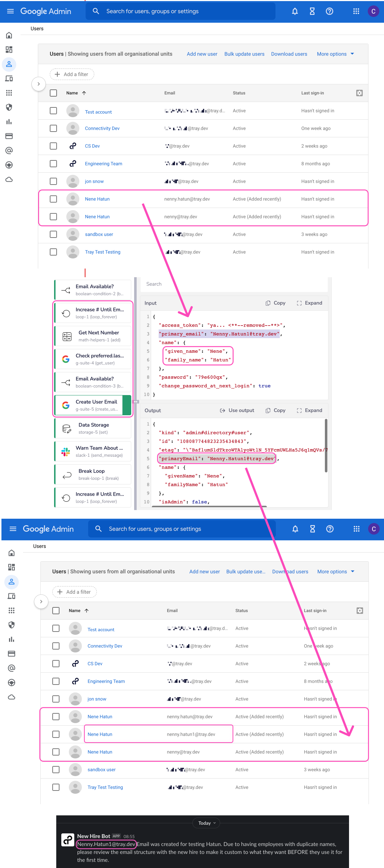Go to Home icon in top admin sidebar
The width and height of the screenshot is (384, 868).
(9, 35)
